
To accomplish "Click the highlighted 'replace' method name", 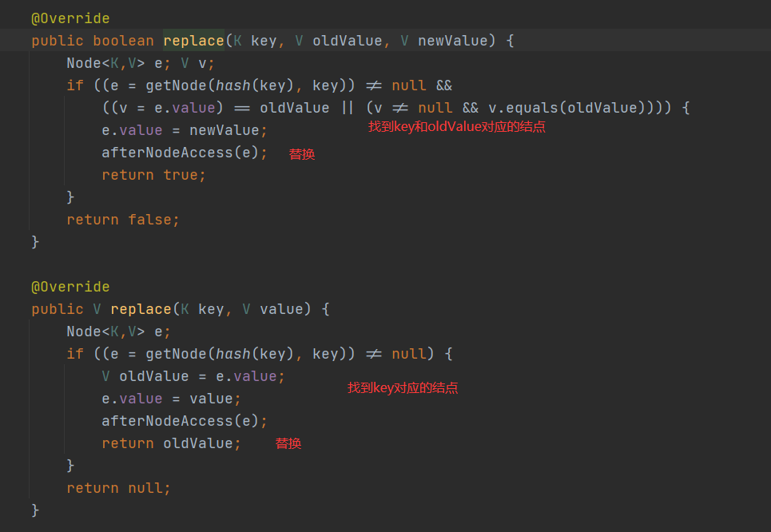I will pyautogui.click(x=193, y=41).
